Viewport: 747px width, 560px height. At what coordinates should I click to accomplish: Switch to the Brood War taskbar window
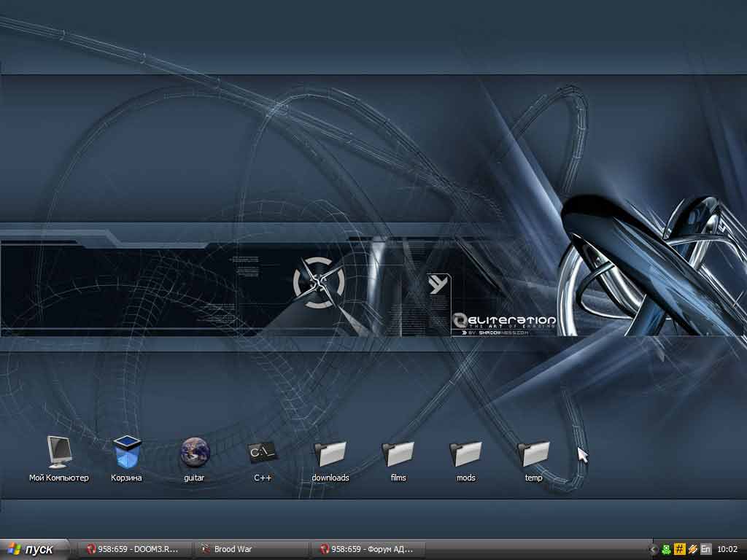tap(251, 549)
